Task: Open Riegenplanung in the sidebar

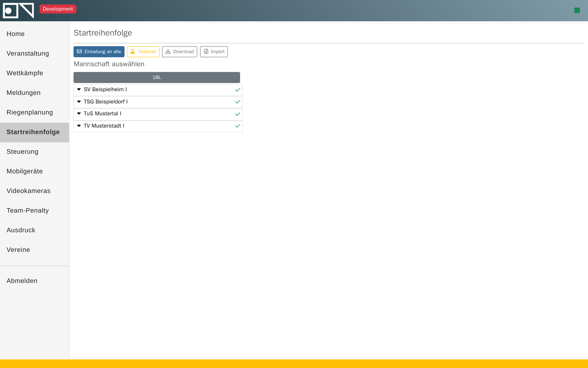Action: 35,112
